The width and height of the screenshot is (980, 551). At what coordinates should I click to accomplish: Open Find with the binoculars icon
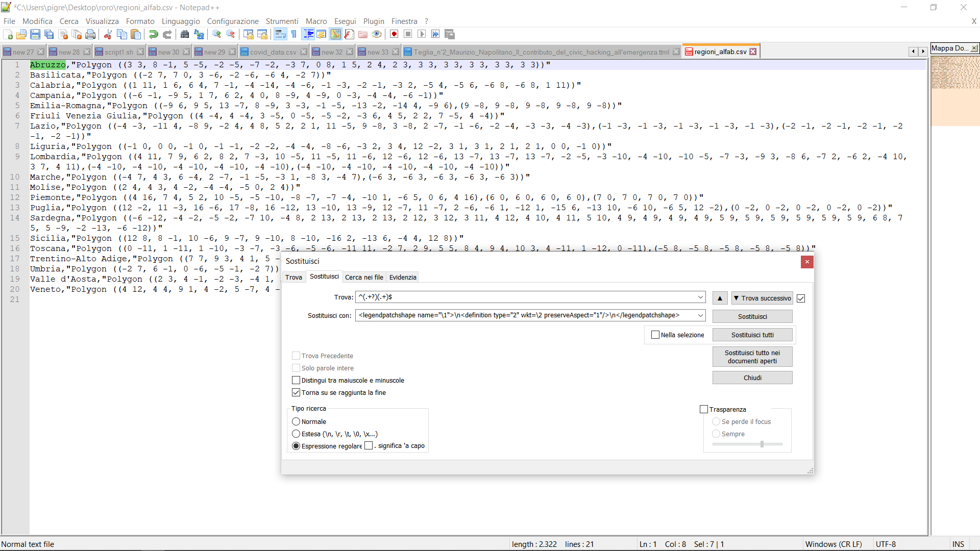coord(185,34)
